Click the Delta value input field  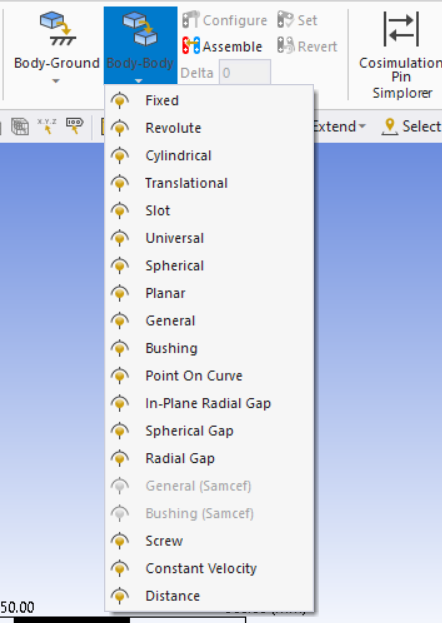pyautogui.click(x=244, y=73)
